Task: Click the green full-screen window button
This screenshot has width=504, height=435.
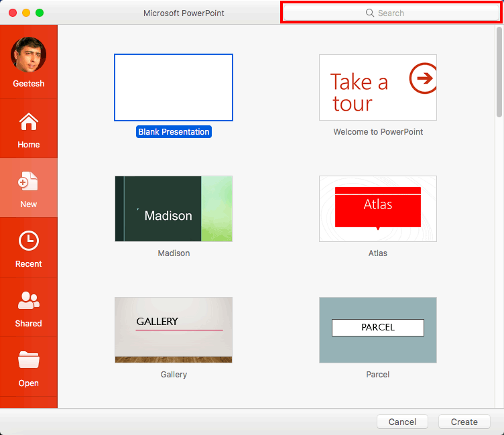Action: click(40, 13)
